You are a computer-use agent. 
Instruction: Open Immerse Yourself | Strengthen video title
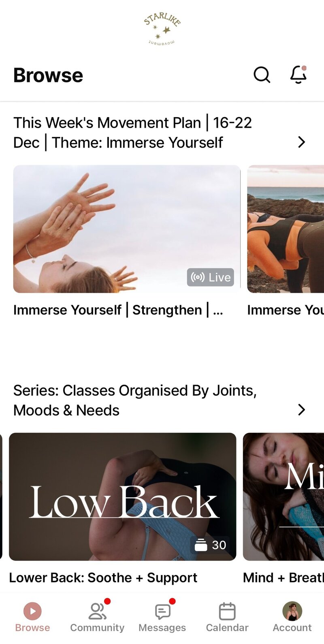pos(118,310)
